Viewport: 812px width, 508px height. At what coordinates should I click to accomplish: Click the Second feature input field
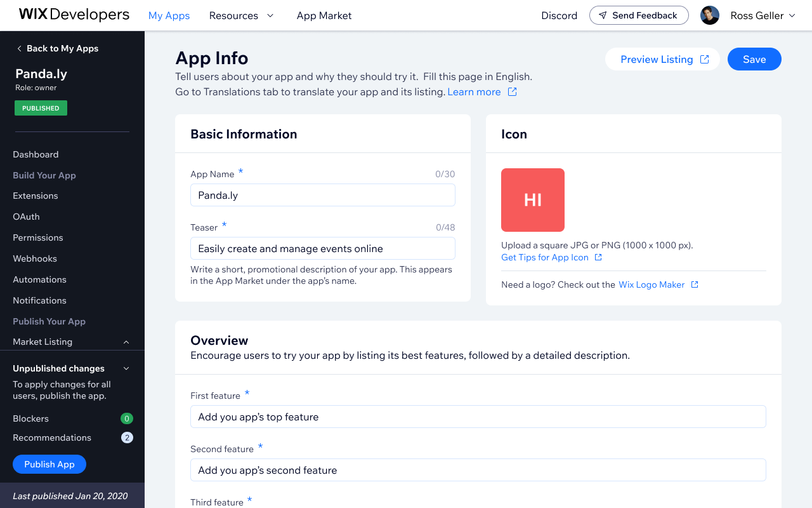point(478,470)
